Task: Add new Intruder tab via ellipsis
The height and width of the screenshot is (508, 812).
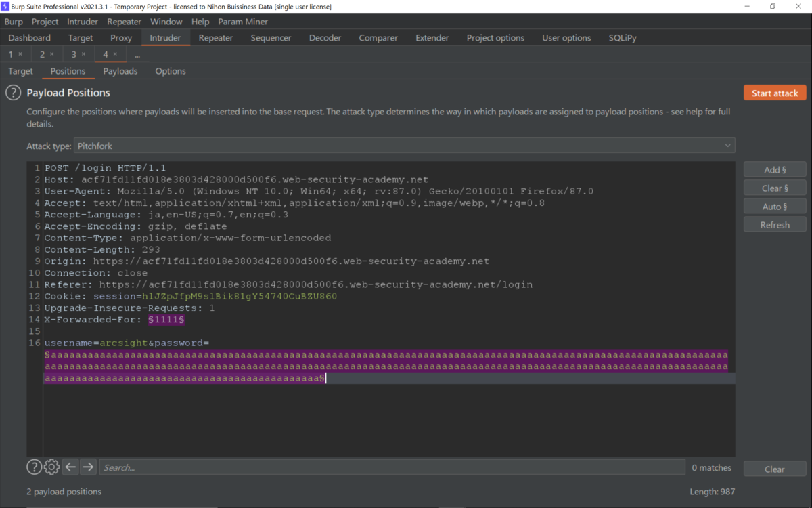Action: pos(137,54)
